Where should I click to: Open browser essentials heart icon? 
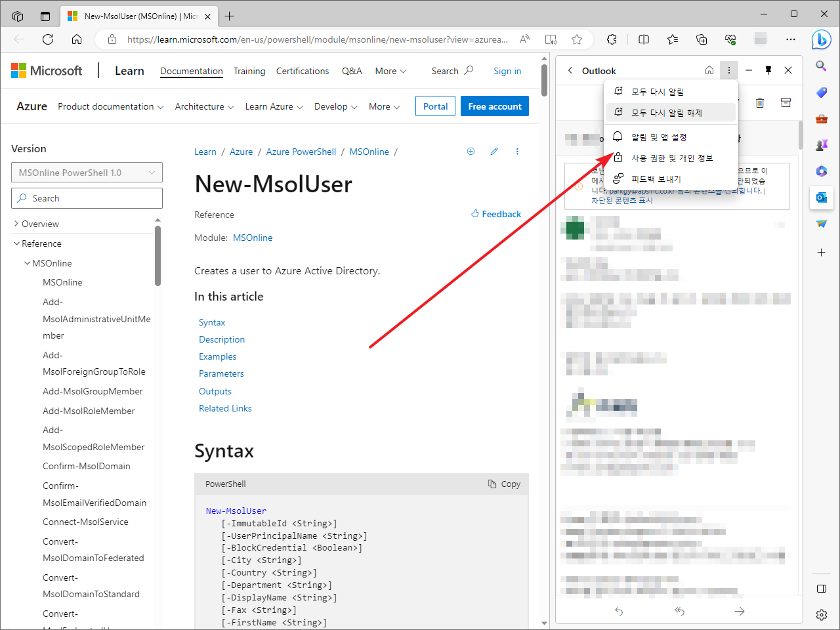click(x=730, y=39)
